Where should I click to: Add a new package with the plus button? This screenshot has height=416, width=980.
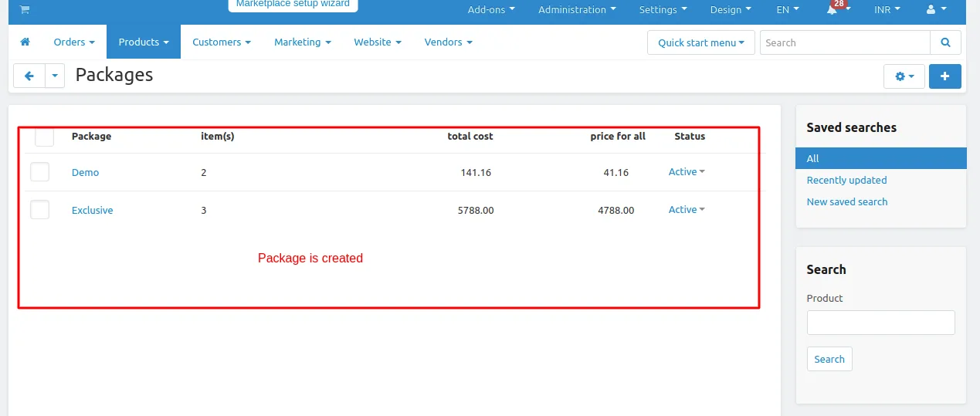tap(945, 76)
